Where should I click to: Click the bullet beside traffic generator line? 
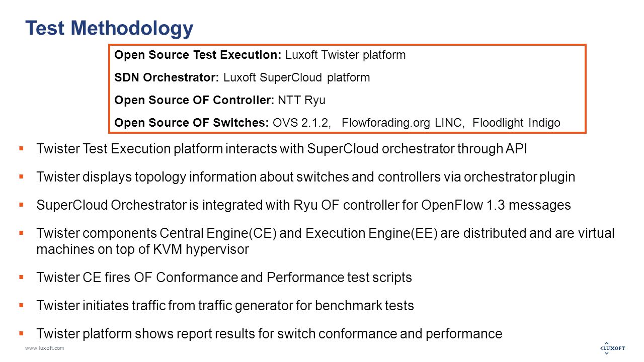coord(21,305)
